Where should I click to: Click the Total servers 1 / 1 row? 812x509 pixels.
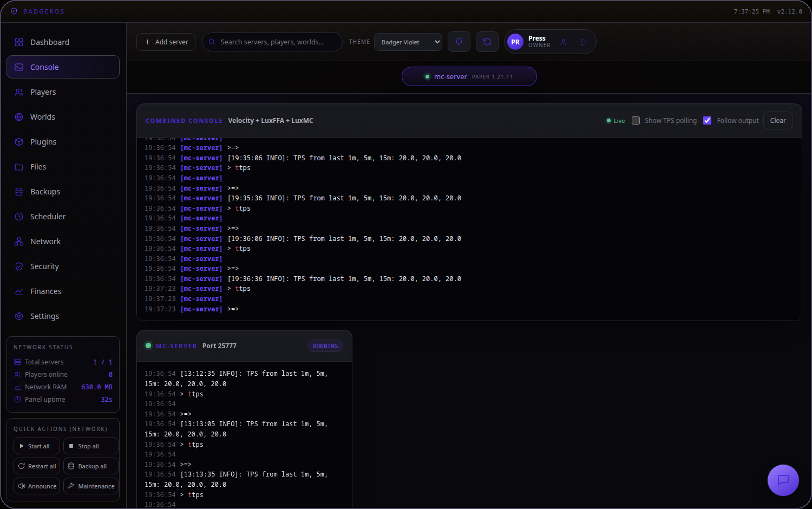[x=63, y=362]
